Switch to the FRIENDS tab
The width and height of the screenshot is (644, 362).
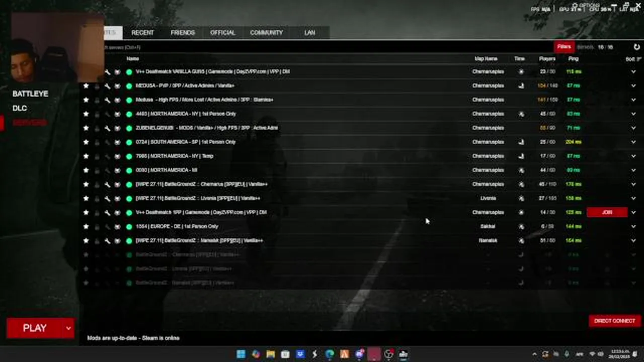point(183,33)
